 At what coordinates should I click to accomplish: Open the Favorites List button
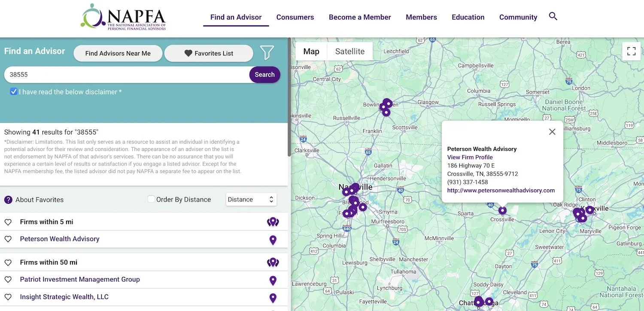[x=209, y=53]
